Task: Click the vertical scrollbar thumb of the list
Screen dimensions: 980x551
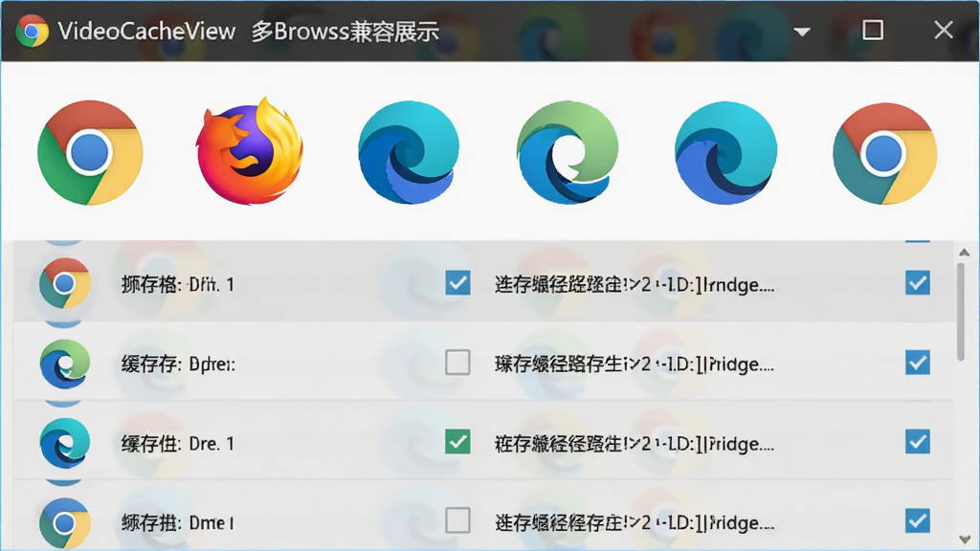Action: pos(961,312)
